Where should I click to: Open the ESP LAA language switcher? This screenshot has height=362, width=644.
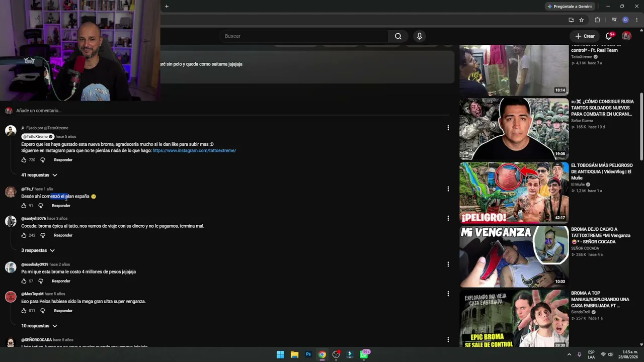tap(591, 354)
